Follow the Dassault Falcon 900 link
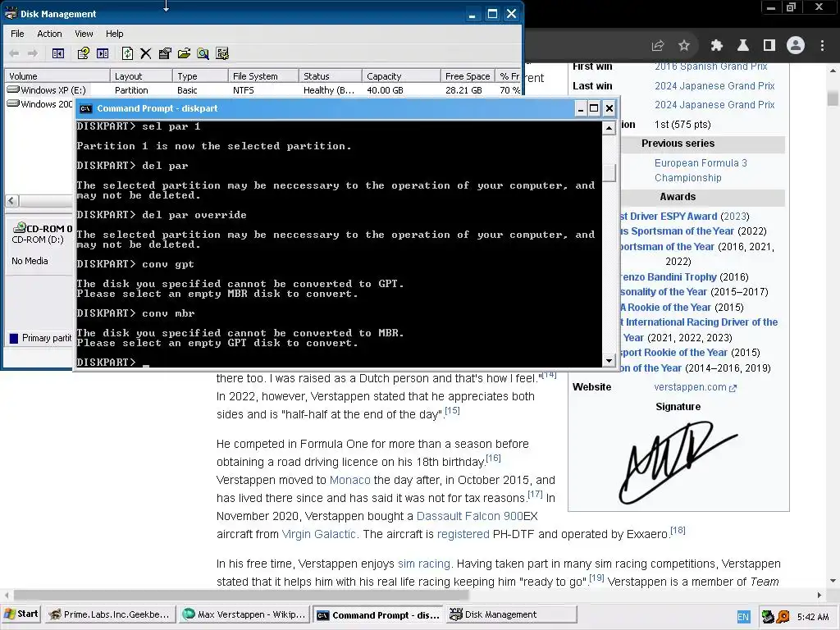 coord(469,516)
